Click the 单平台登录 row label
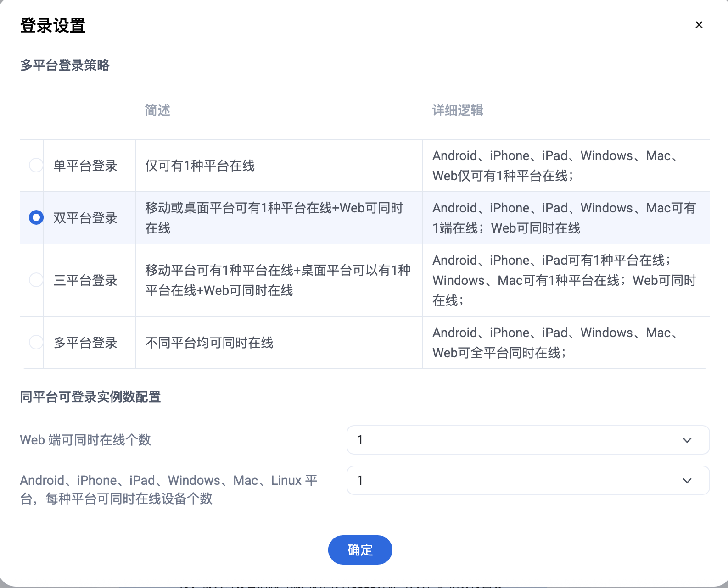Image resolution: width=728 pixels, height=588 pixels. click(x=85, y=166)
